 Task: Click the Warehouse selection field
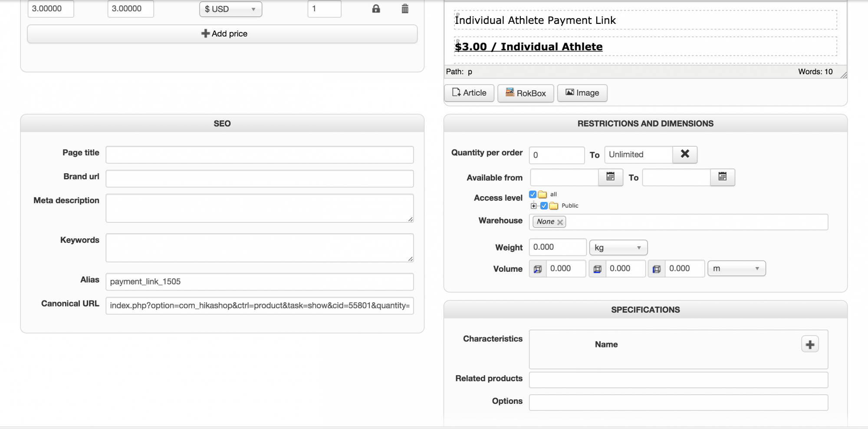point(678,222)
